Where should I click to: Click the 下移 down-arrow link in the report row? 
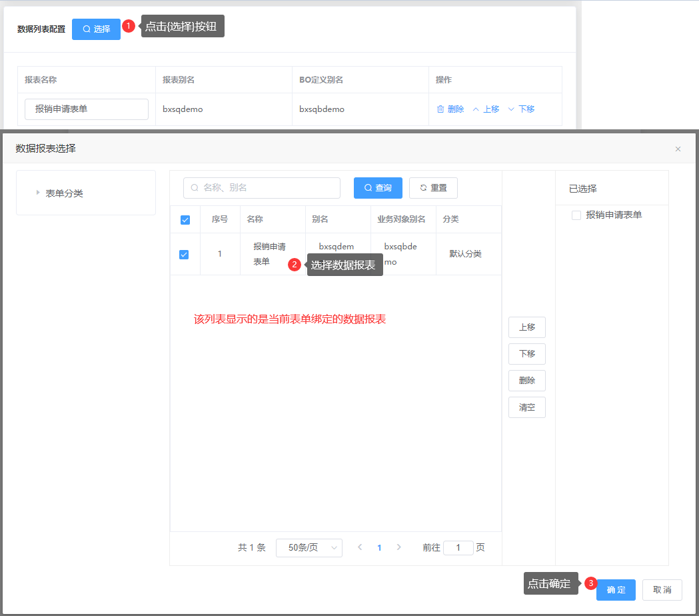pyautogui.click(x=521, y=109)
